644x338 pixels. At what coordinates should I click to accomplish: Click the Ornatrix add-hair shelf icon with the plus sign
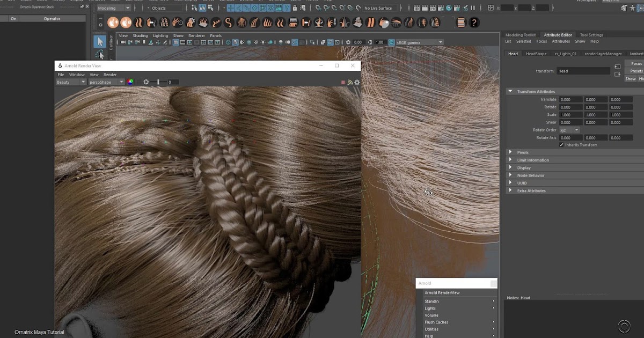tap(113, 23)
